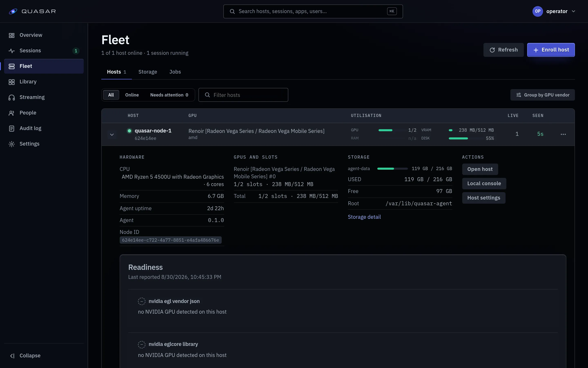Click the sliders icon on Group by GPU vendor

(519, 95)
